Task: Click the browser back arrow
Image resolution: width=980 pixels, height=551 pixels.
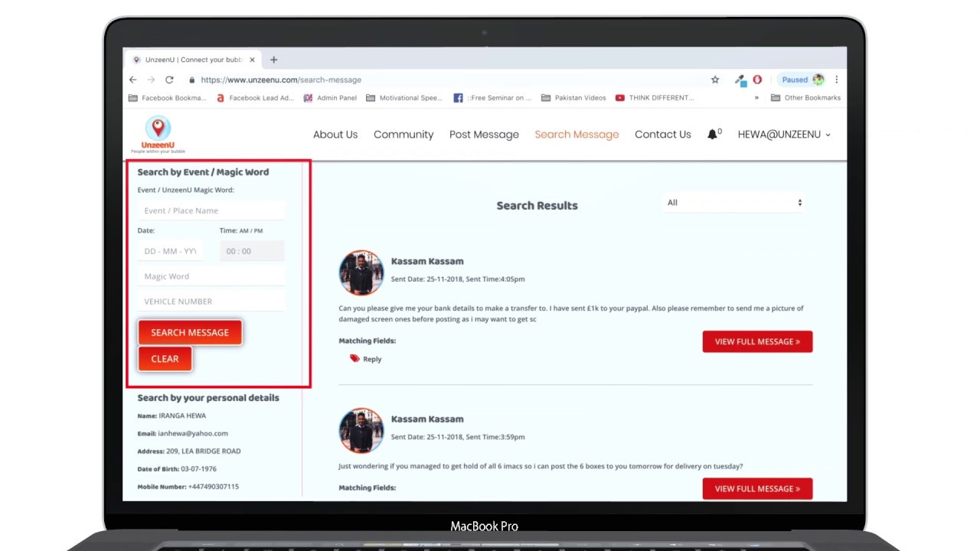Action: pyautogui.click(x=132, y=80)
